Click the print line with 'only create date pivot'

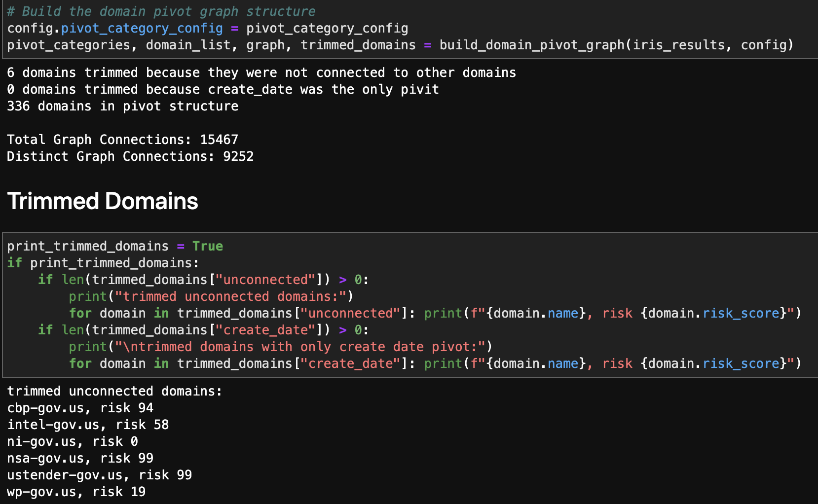281,347
